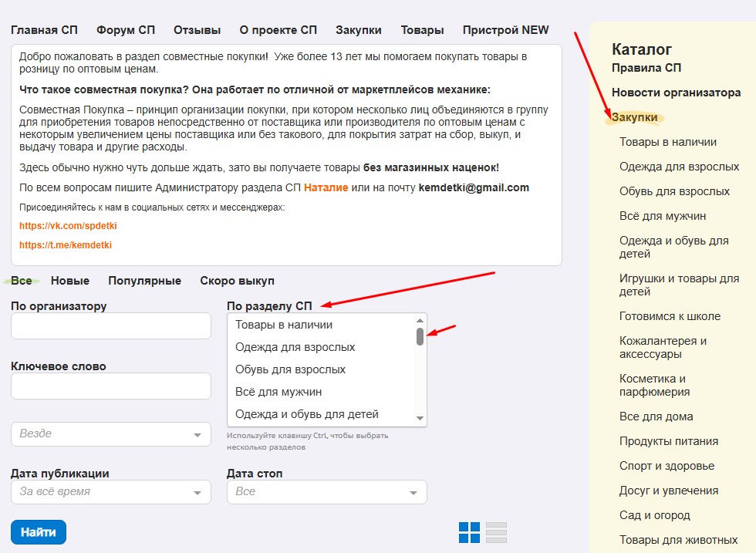This screenshot has height=553, width=756.
Task: Expand the 'Дата стоп' dropdown
Action: [326, 492]
